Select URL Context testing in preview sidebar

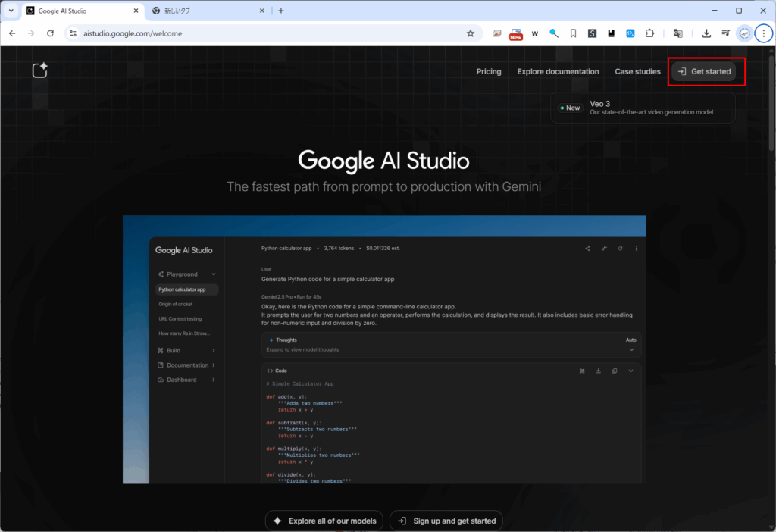[180, 319]
